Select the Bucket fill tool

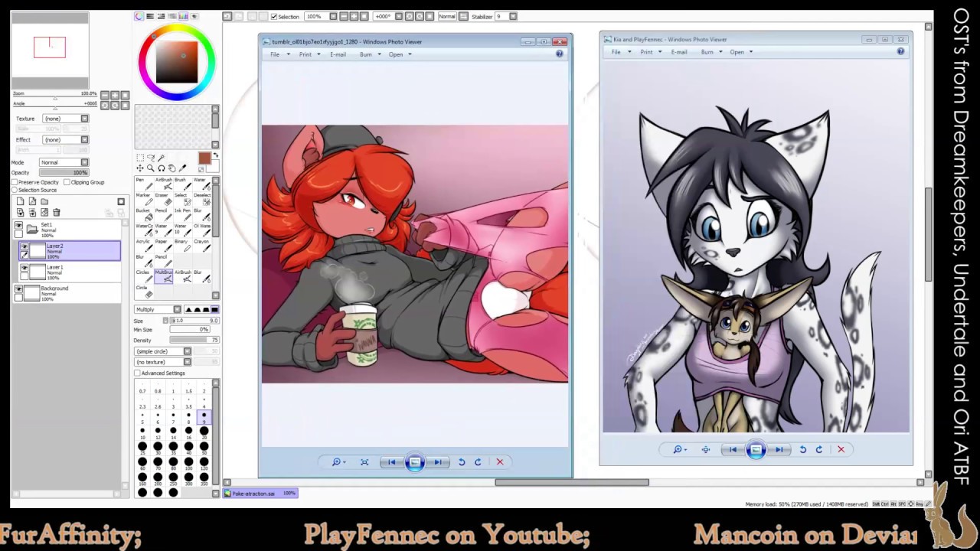(x=145, y=214)
